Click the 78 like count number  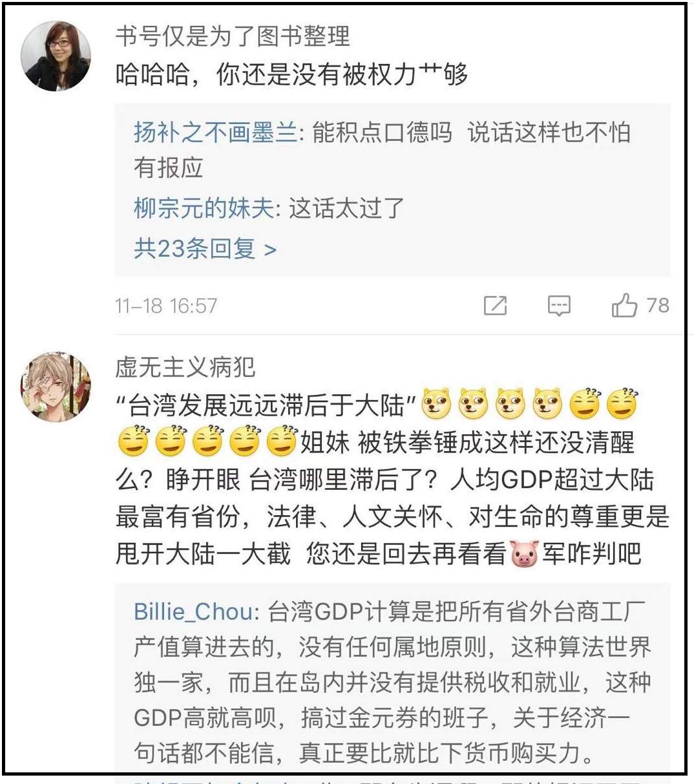click(658, 305)
